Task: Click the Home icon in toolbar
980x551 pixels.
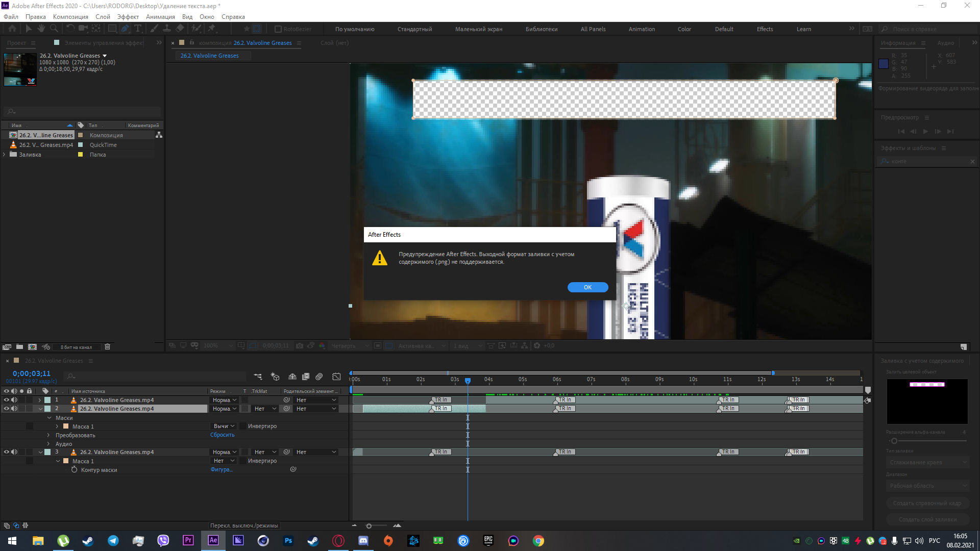Action: (12, 29)
